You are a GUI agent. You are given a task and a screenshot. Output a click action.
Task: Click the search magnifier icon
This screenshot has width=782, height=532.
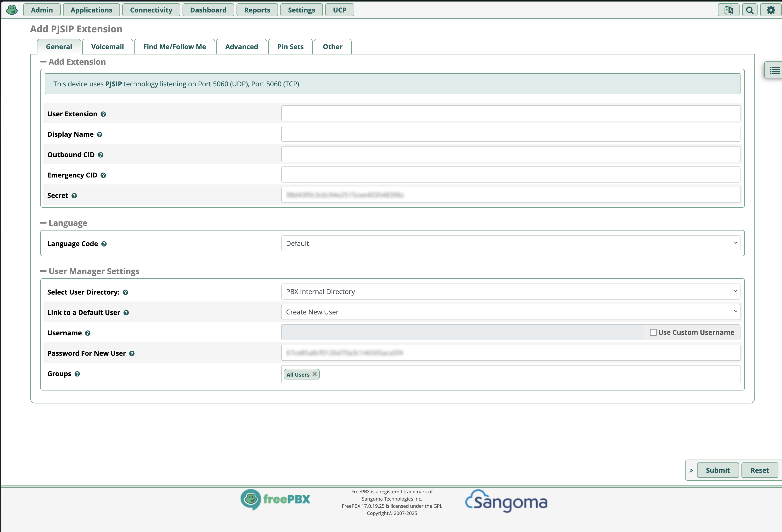point(750,10)
